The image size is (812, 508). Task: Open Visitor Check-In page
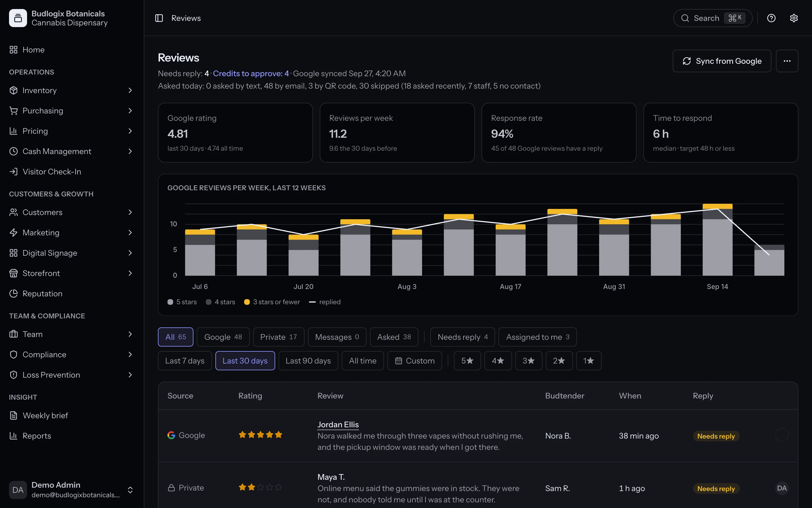click(72, 172)
